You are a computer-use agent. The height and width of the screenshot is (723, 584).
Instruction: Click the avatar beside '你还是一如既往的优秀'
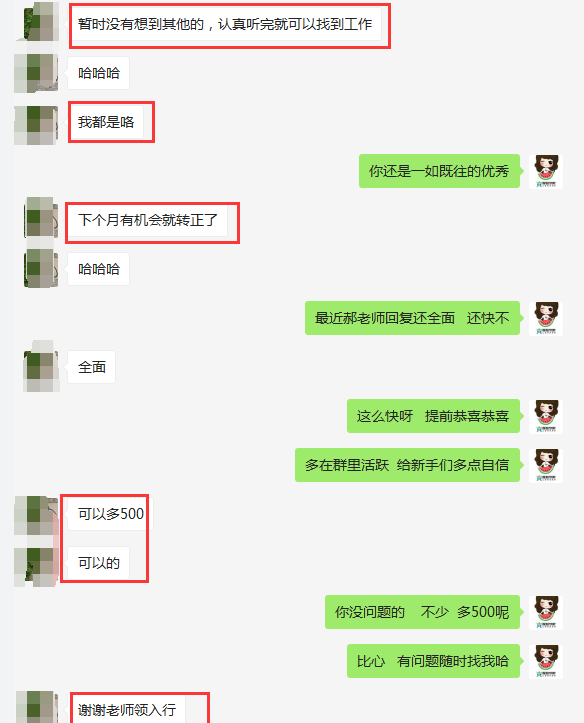pyautogui.click(x=546, y=171)
